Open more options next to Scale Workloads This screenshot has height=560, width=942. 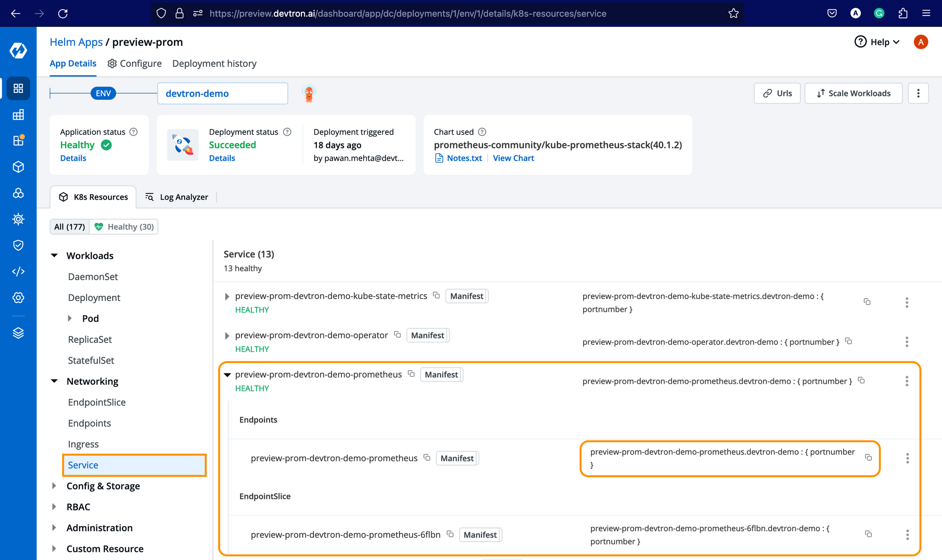[918, 93]
